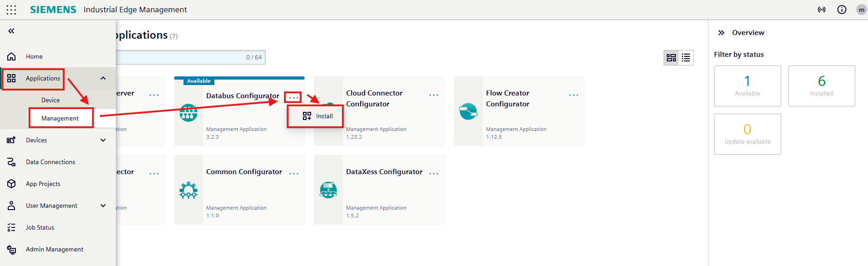
Task: Expand the Devices menu chevron
Action: point(103,140)
